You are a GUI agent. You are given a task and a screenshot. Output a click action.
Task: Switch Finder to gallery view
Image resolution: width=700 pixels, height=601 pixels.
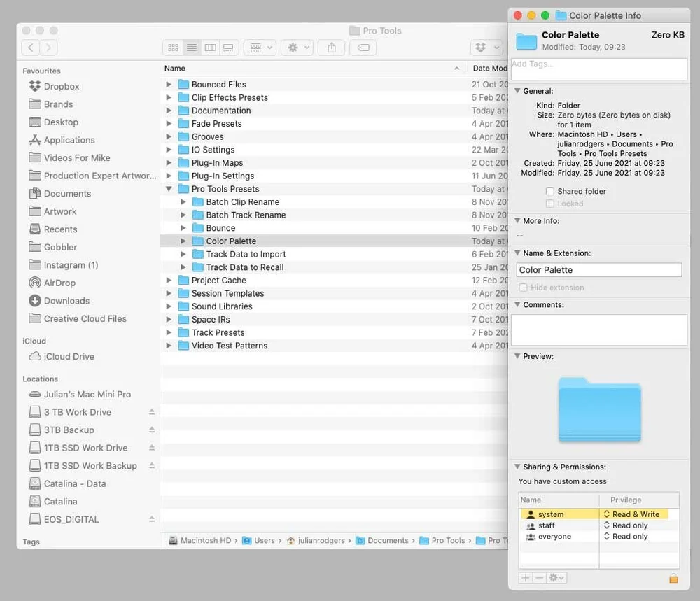[x=228, y=48]
